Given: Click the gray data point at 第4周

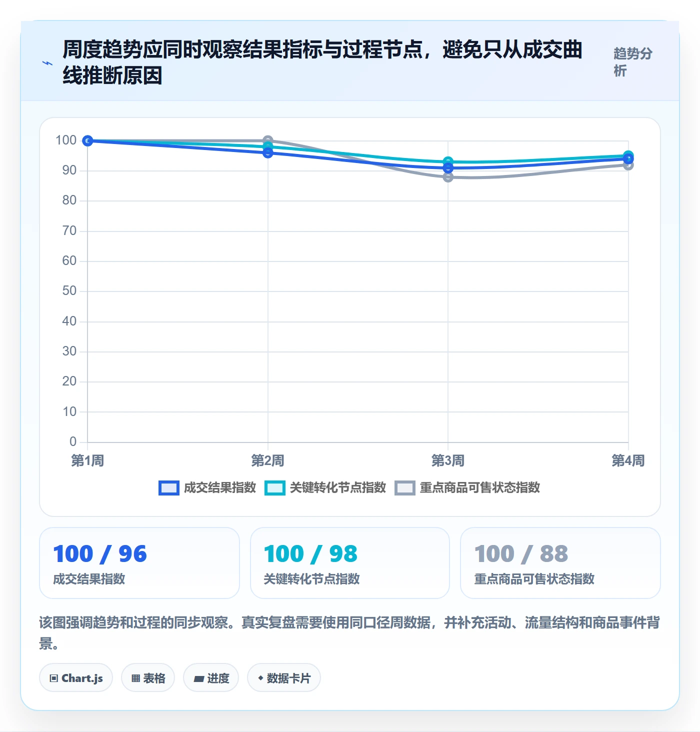Looking at the screenshot, I should click(x=628, y=165).
